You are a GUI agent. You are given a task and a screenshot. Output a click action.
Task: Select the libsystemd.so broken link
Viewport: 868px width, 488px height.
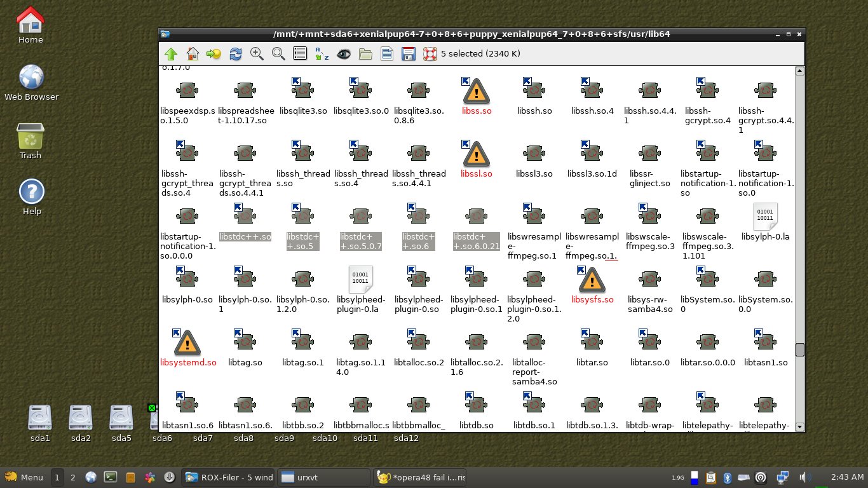pyautogui.click(x=186, y=342)
